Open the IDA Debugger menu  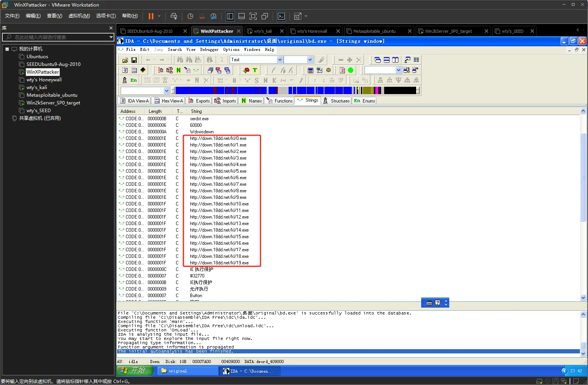[x=209, y=49]
